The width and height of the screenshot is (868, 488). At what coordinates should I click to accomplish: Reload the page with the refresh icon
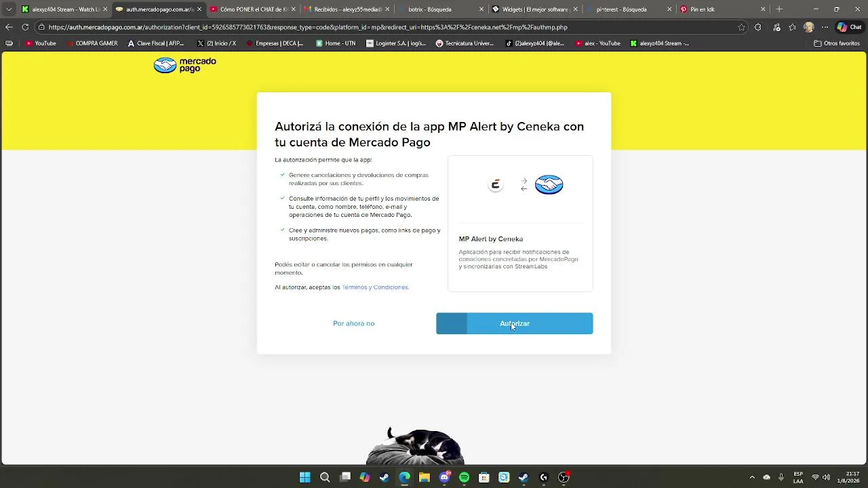coord(25,27)
